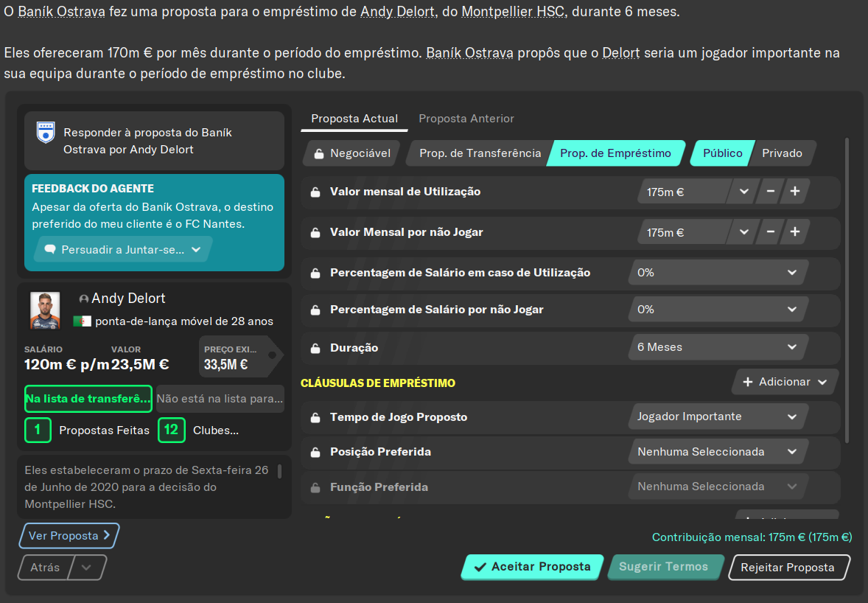
Task: Open the Delort link in second paragraph
Action: 620,53
